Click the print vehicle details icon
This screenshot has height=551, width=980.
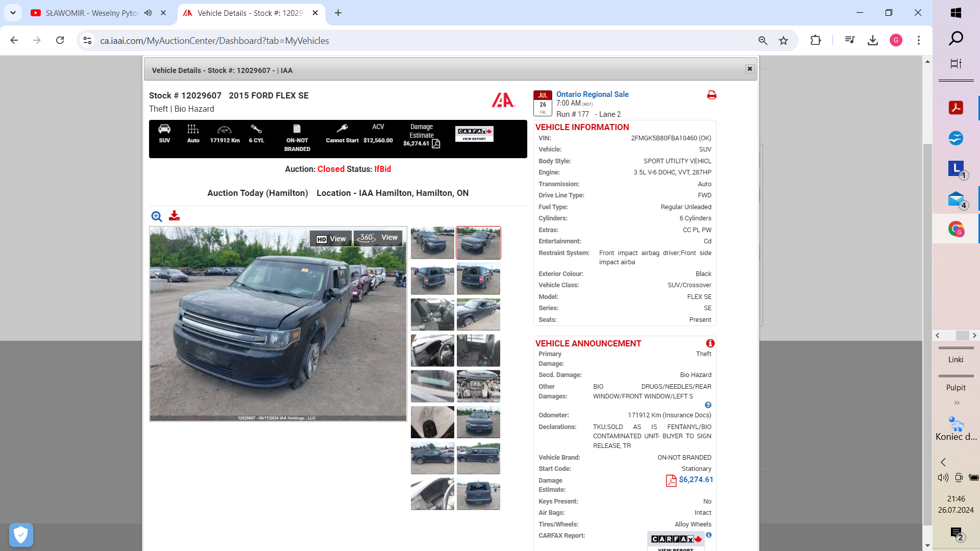tap(712, 95)
